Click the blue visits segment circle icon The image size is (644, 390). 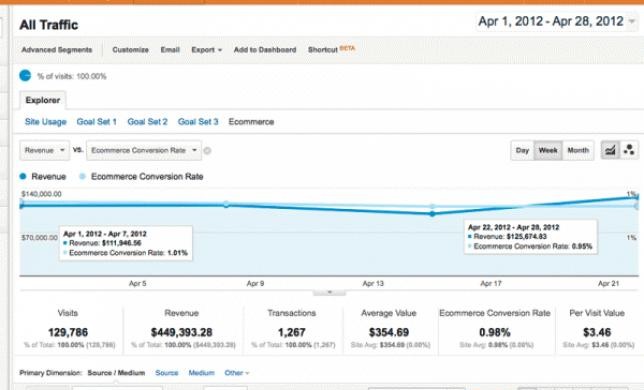(x=25, y=76)
